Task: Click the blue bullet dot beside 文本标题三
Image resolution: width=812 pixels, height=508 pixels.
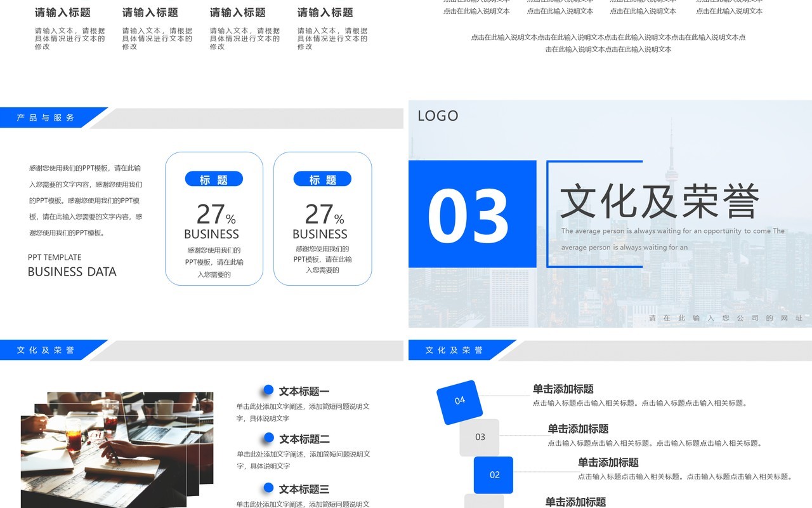Action: tap(268, 488)
